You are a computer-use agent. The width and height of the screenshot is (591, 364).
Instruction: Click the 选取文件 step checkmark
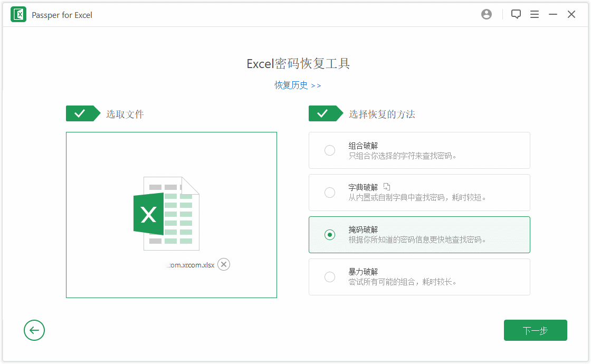pos(83,113)
